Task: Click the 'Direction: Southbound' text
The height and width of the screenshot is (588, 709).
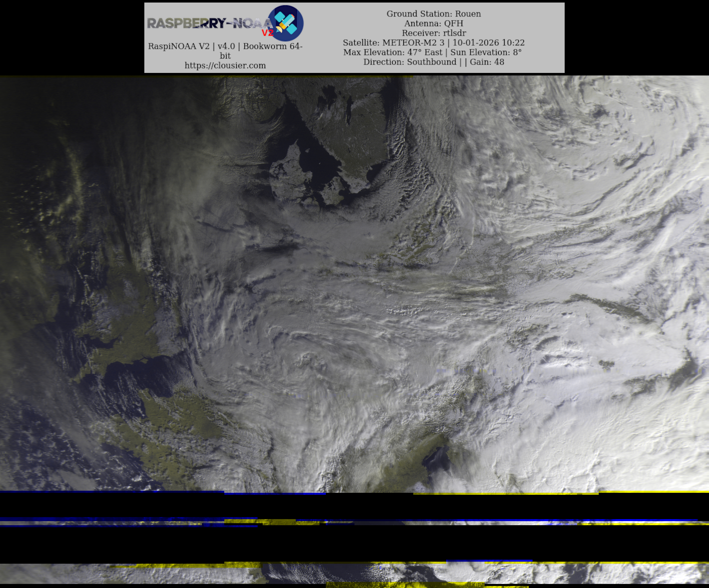Action: point(409,62)
